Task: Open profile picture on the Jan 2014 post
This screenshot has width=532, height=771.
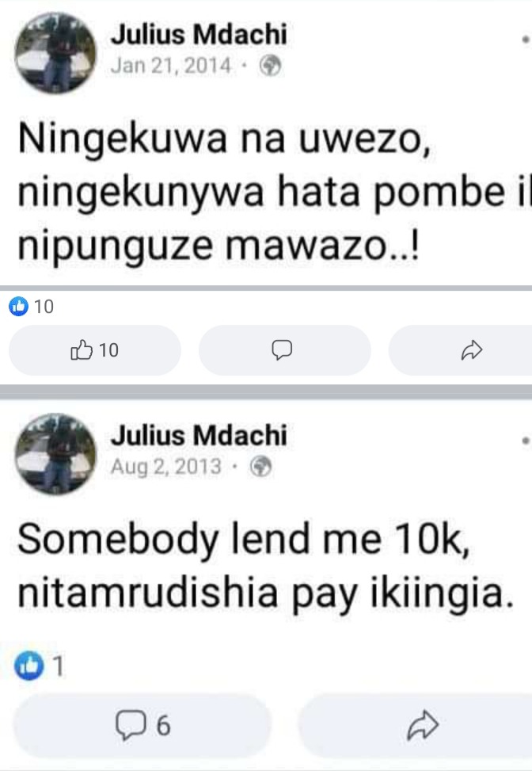Action: coord(55,53)
